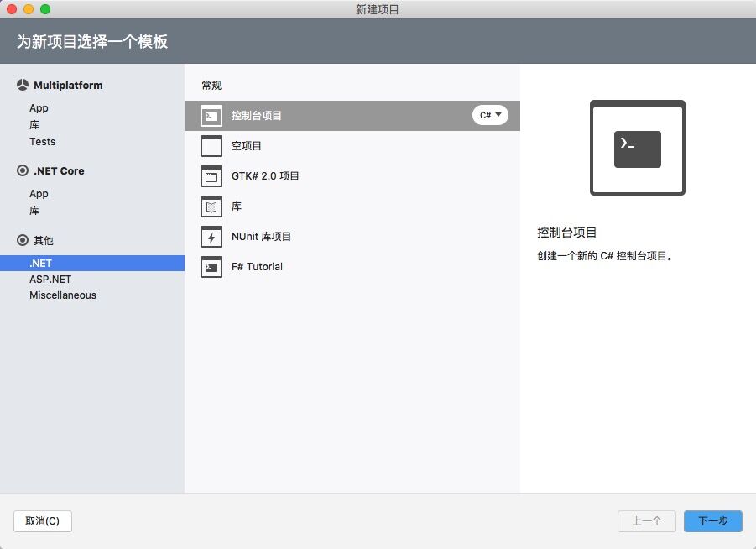The height and width of the screenshot is (549, 756).
Task: Click the 常规 section heading
Action: (x=211, y=86)
